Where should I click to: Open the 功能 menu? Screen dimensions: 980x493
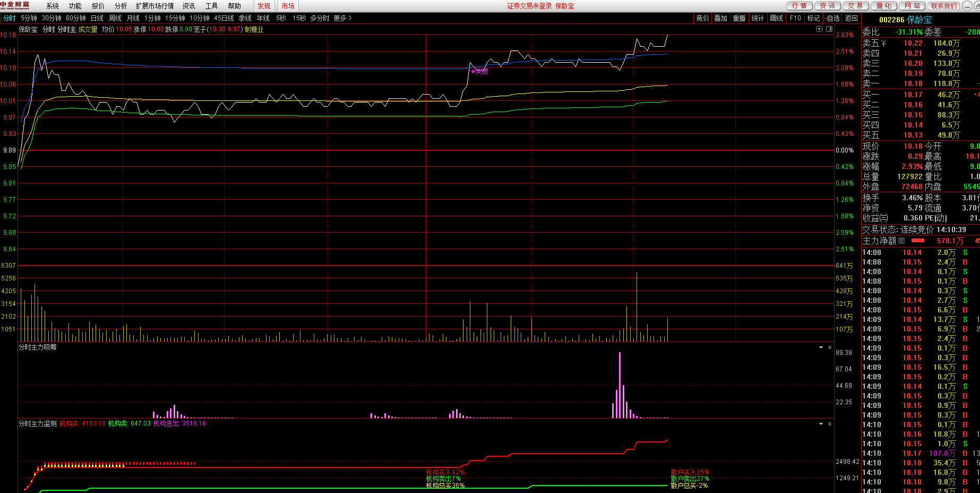pos(75,6)
